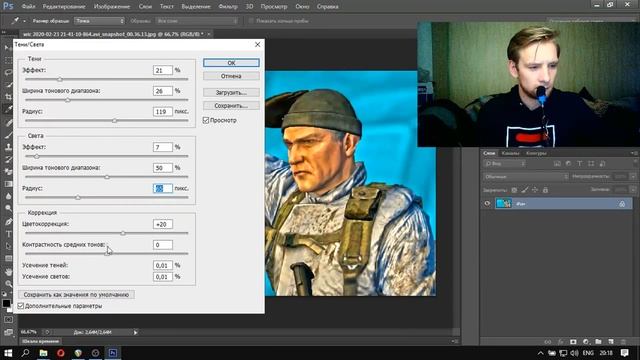The height and width of the screenshot is (360, 640).
Task: Click the Create new group folder icon
Action: pyautogui.click(x=598, y=342)
